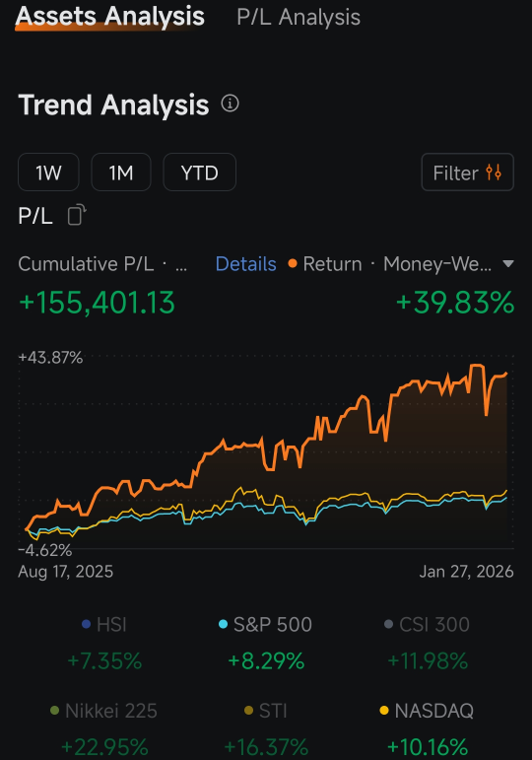This screenshot has height=760, width=532.
Task: Choose the 1W time range
Action: (x=48, y=173)
